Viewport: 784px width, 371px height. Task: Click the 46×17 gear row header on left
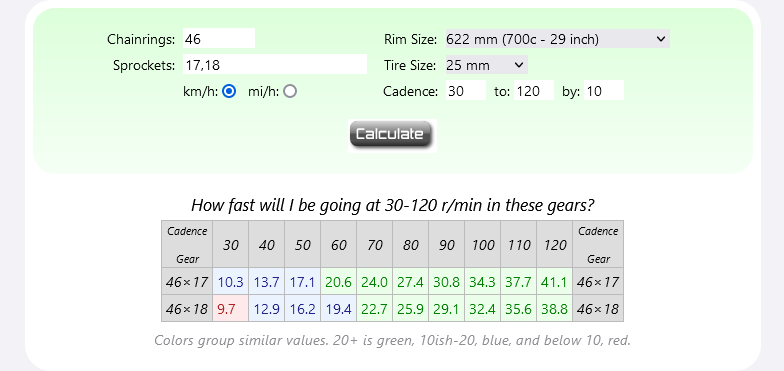187,282
